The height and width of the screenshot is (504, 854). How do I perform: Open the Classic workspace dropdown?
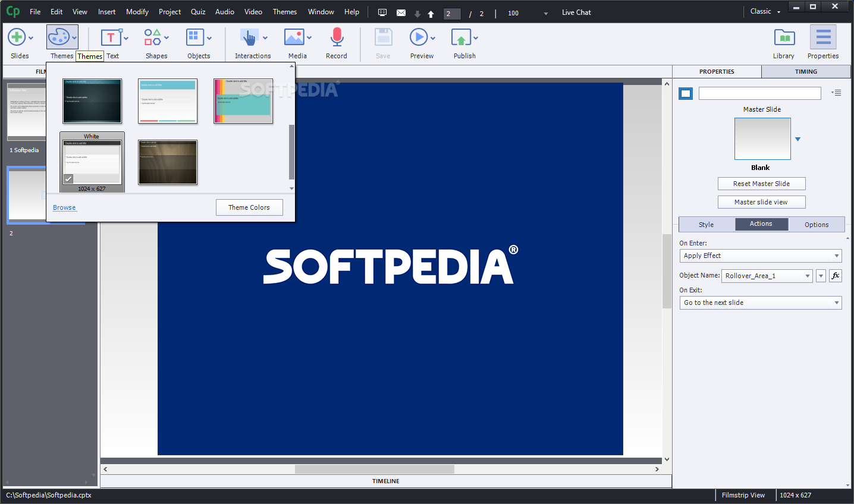coord(765,11)
